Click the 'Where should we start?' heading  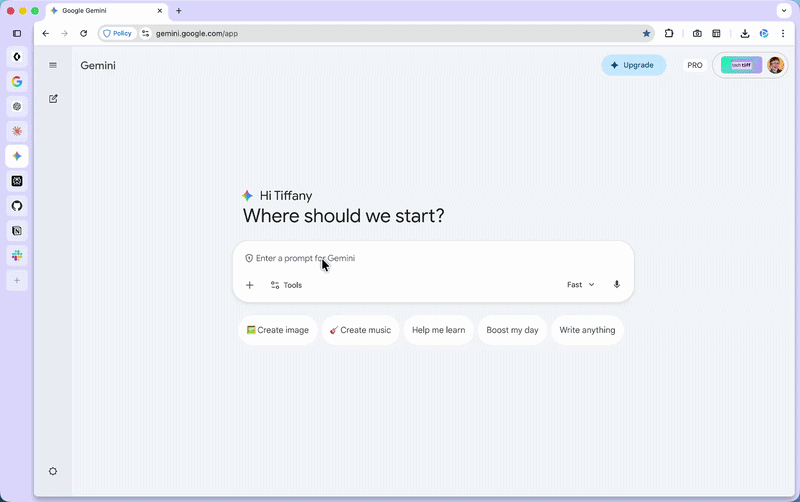pyautogui.click(x=344, y=216)
